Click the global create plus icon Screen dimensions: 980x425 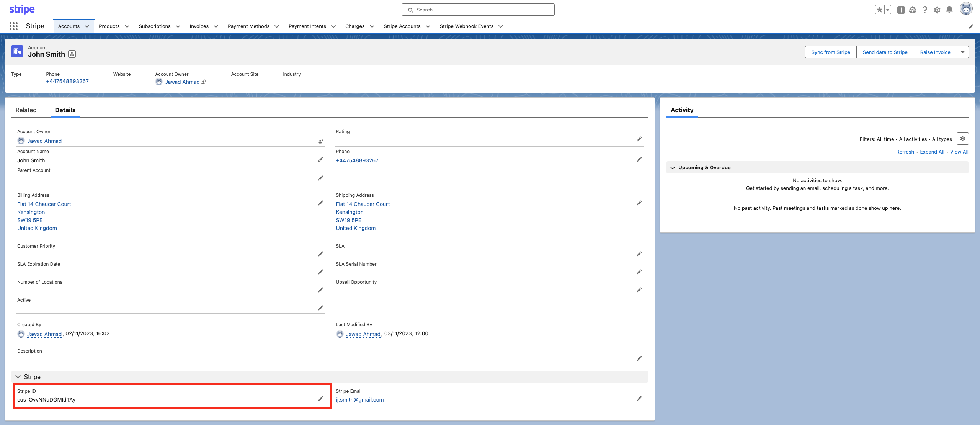point(901,10)
